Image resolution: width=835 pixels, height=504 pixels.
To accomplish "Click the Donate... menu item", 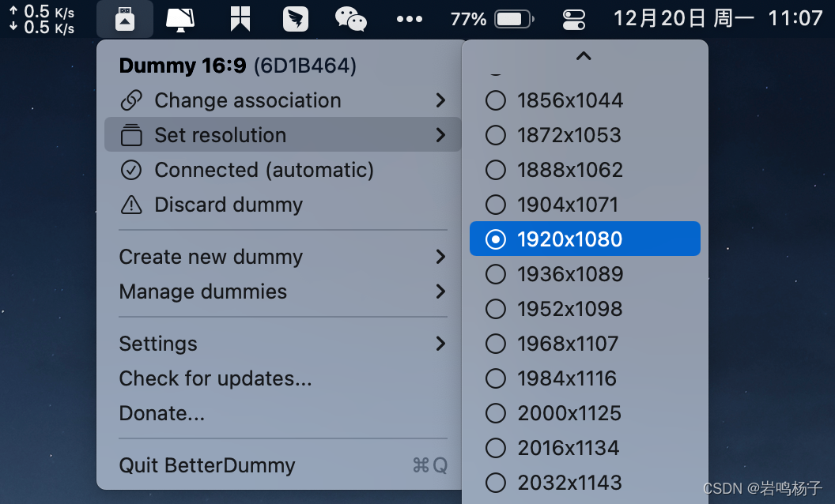I will coord(283,413).
